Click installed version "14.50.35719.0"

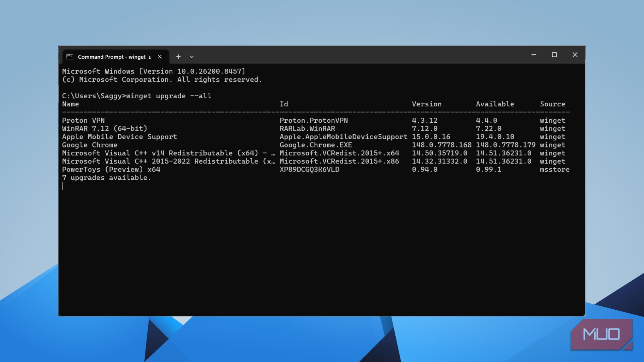coord(440,153)
